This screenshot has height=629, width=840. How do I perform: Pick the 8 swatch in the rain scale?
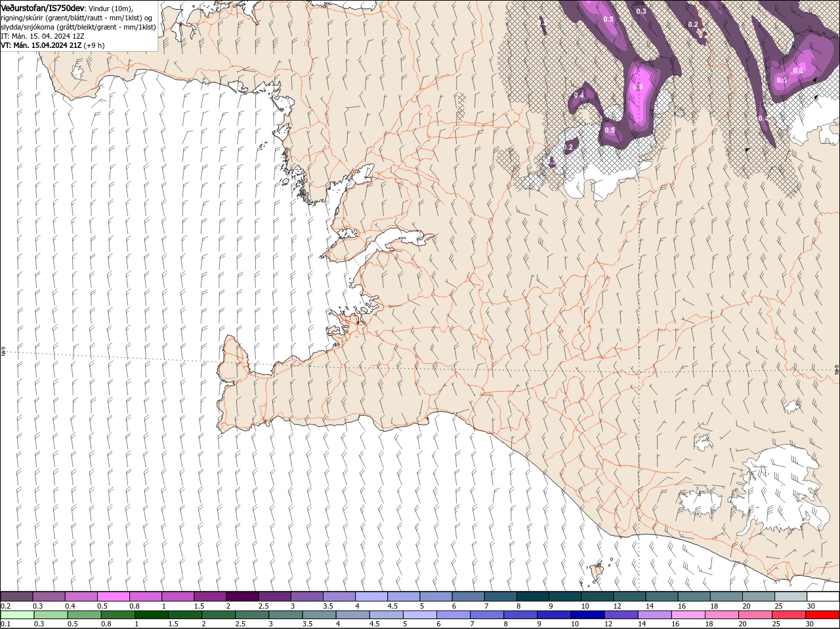point(521,615)
